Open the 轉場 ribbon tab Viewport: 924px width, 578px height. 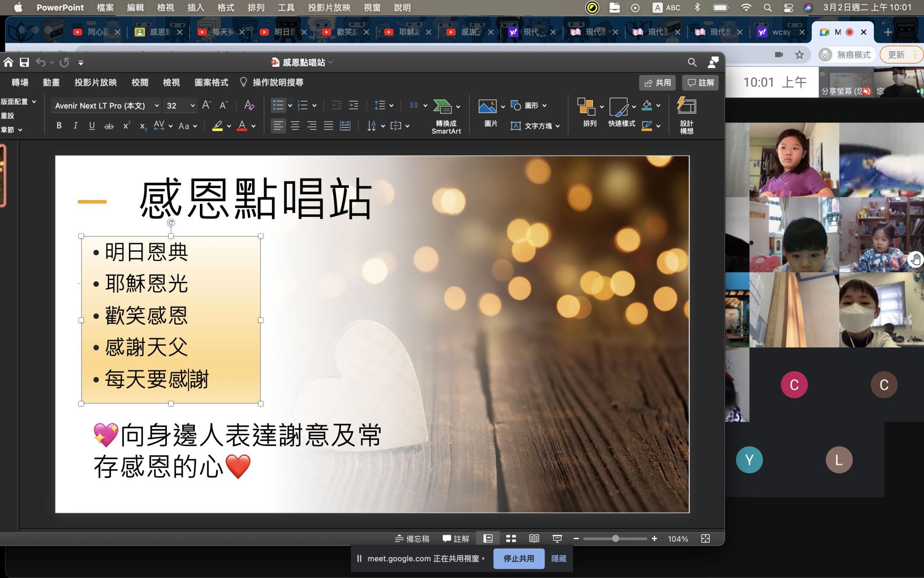(x=20, y=82)
